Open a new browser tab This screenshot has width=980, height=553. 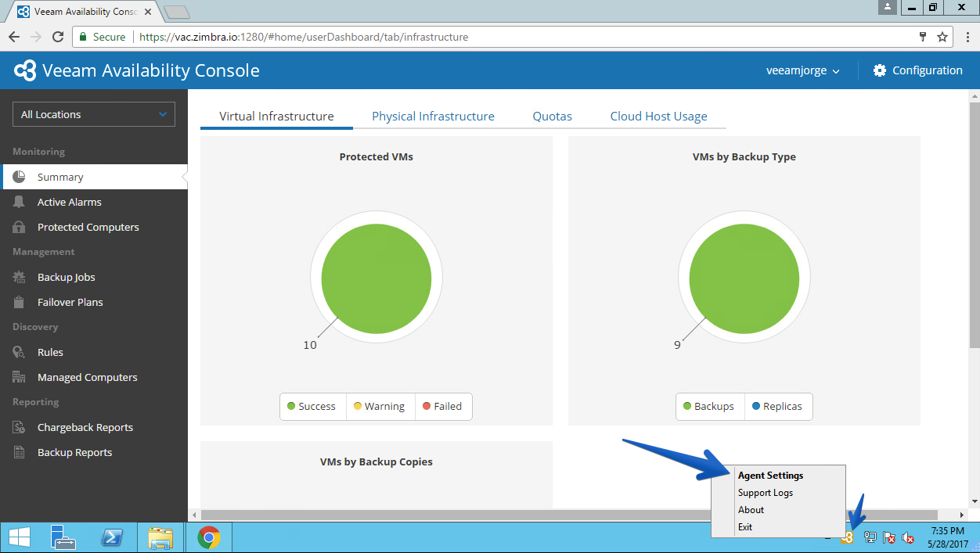coord(177,12)
